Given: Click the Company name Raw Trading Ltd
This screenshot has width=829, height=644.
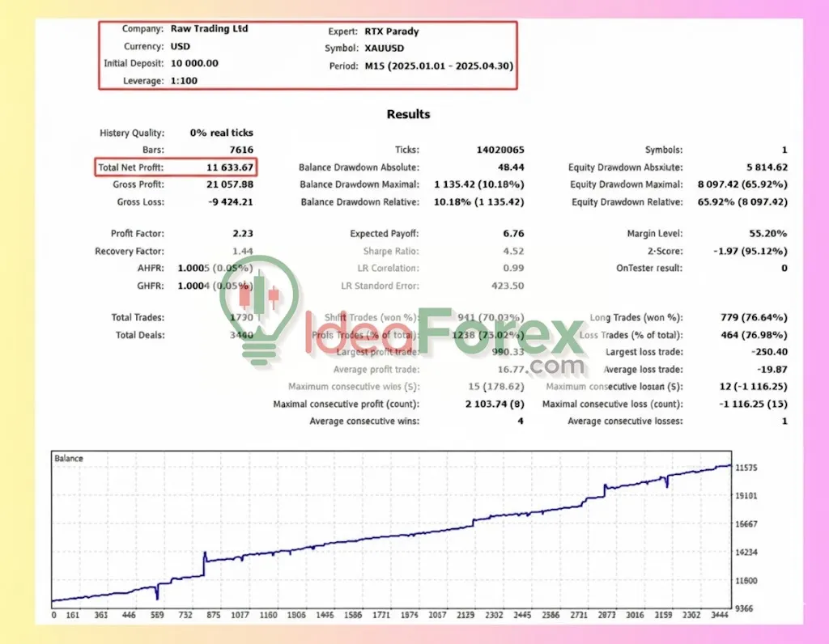Looking at the screenshot, I should 209,29.
